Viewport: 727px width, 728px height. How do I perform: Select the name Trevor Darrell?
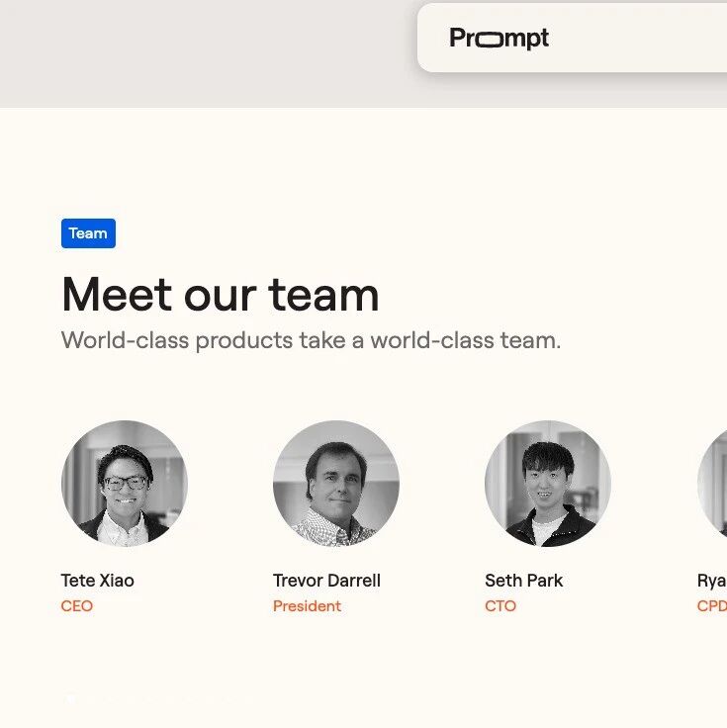[x=326, y=581]
